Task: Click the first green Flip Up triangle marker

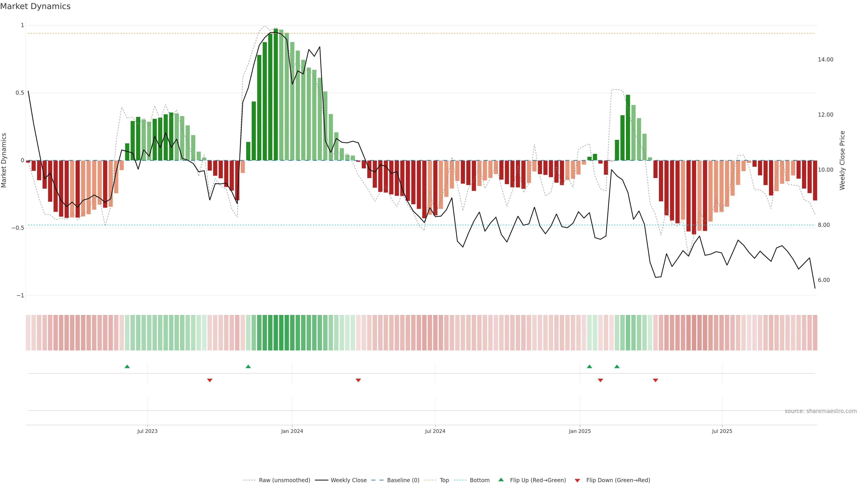Action: tap(127, 366)
